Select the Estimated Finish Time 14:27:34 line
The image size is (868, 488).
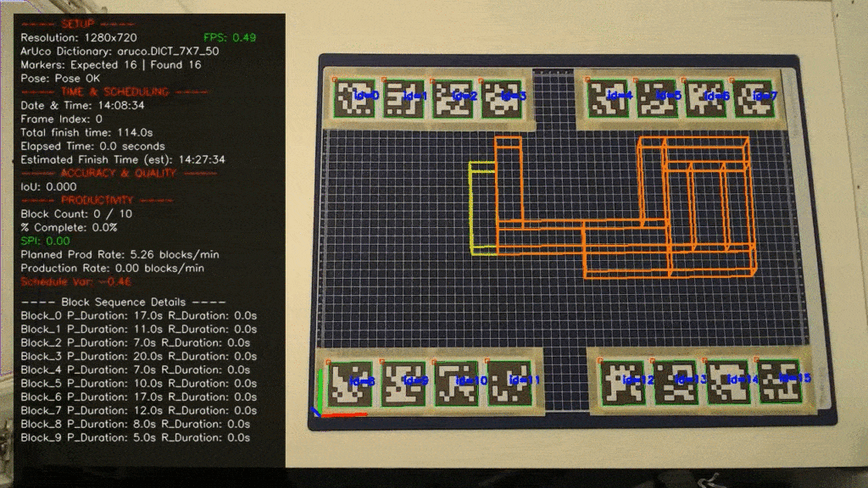click(x=123, y=159)
